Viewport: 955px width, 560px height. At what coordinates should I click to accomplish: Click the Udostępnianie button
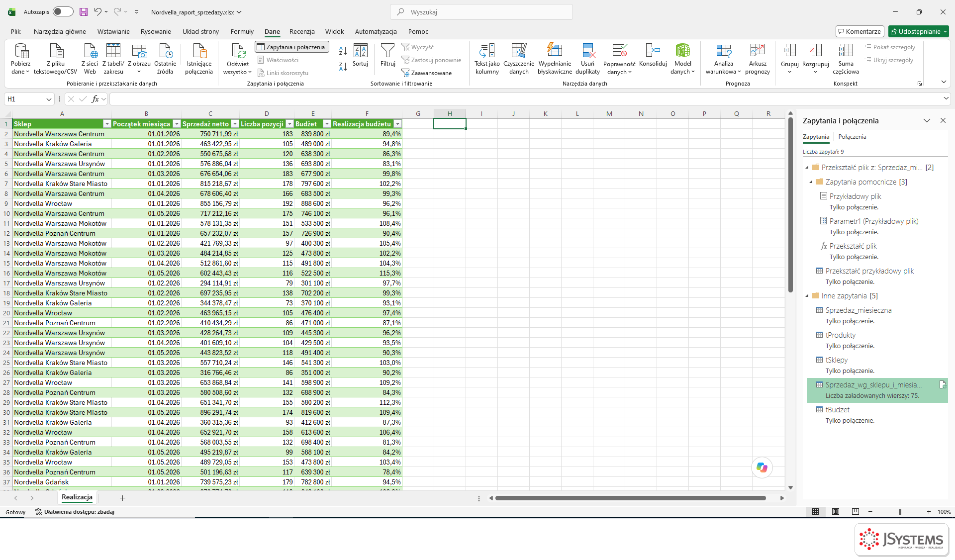(x=919, y=31)
